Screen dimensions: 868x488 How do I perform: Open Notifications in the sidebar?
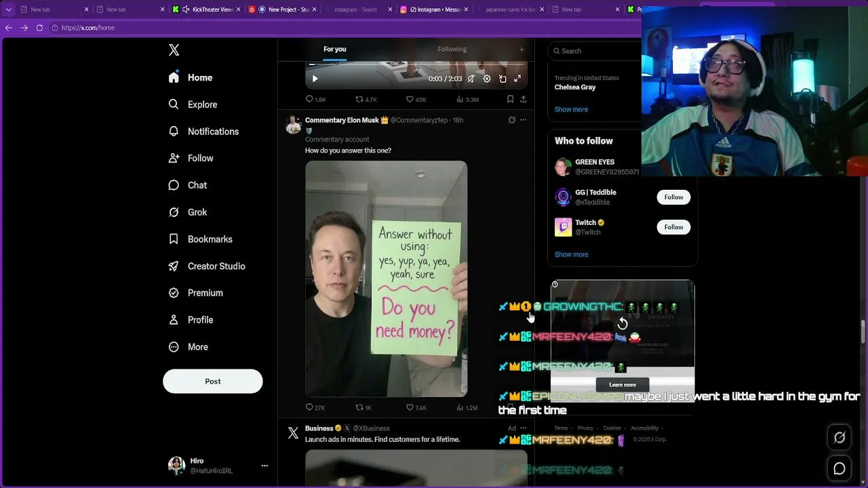point(203,131)
